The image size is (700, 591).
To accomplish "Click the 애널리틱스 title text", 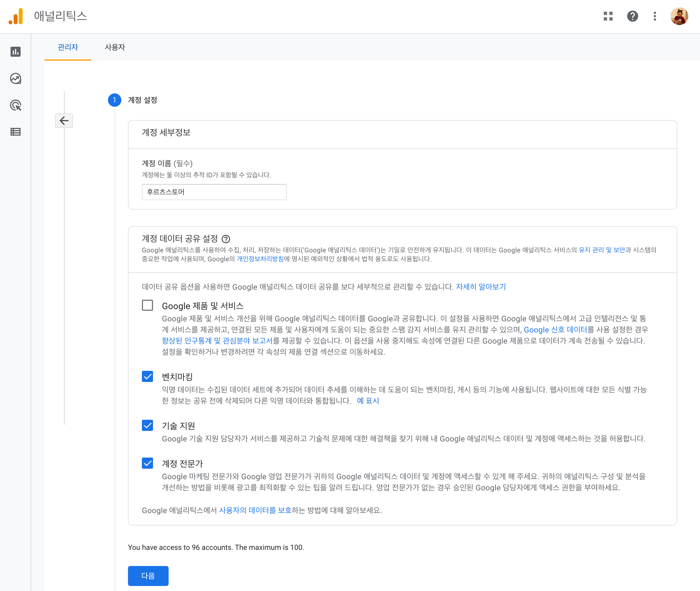I will coord(60,16).
